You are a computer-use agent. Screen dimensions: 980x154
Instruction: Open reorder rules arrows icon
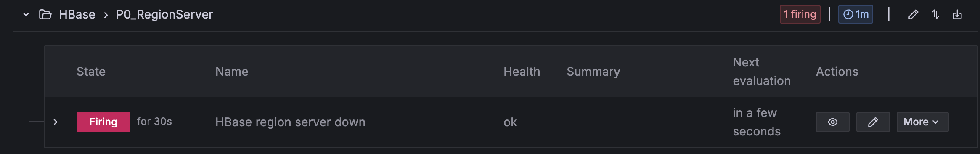pos(935,15)
